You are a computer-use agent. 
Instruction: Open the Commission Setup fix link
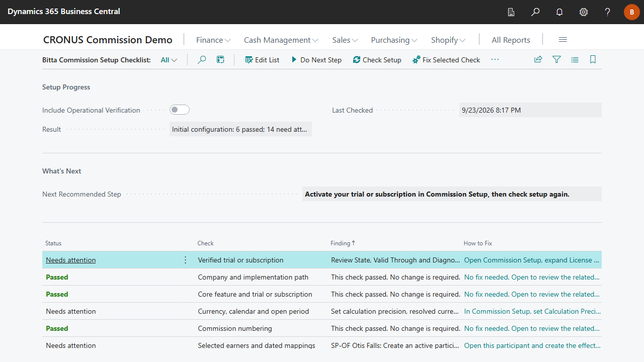coord(532,260)
